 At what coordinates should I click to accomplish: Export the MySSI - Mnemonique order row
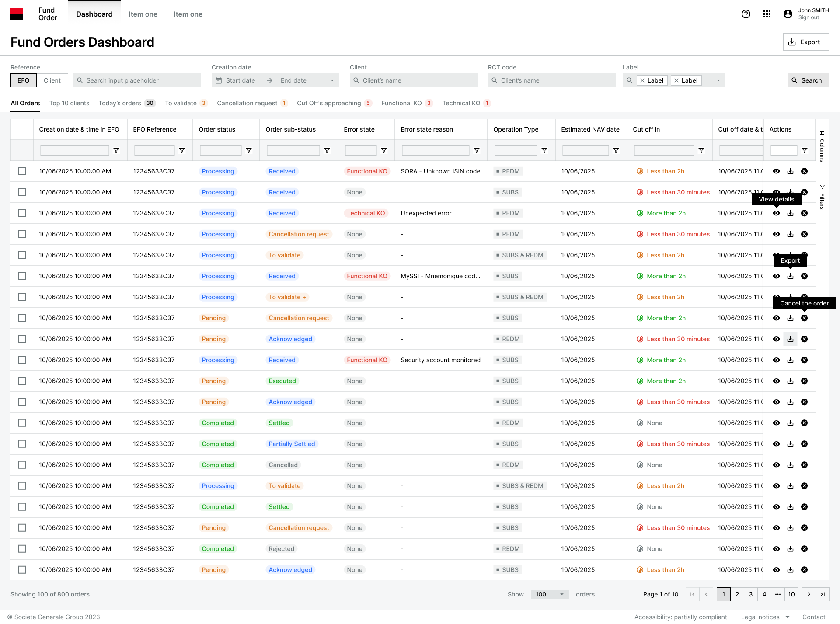coord(791,276)
